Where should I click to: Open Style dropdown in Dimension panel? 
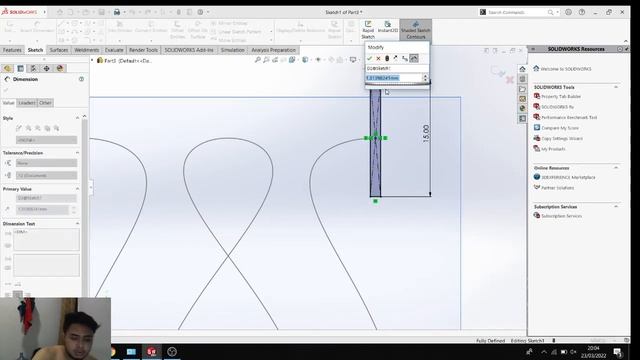coord(46,140)
